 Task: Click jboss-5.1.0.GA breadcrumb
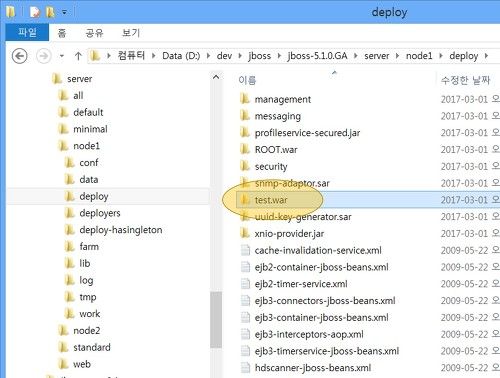317,56
